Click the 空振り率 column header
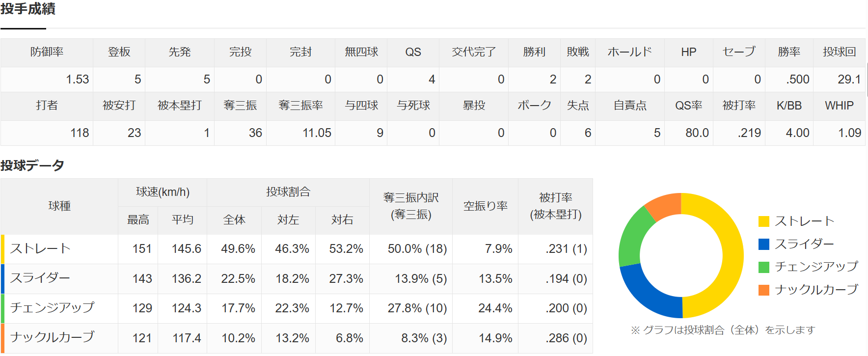This screenshot has width=868, height=356. (485, 206)
